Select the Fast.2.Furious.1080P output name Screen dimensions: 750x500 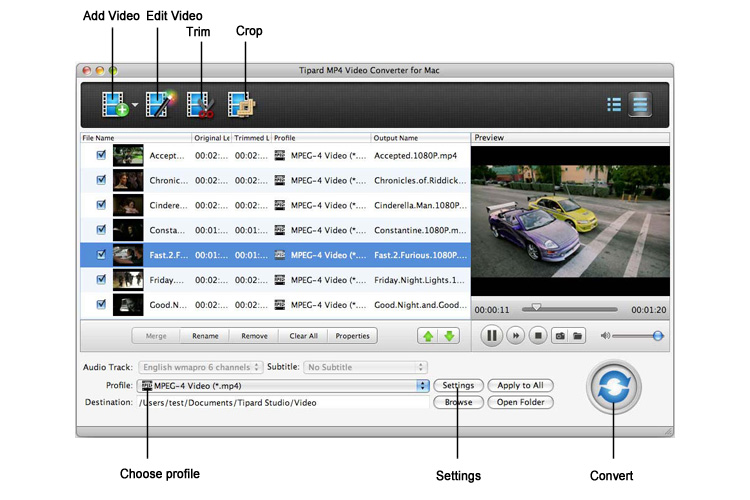pyautogui.click(x=420, y=255)
